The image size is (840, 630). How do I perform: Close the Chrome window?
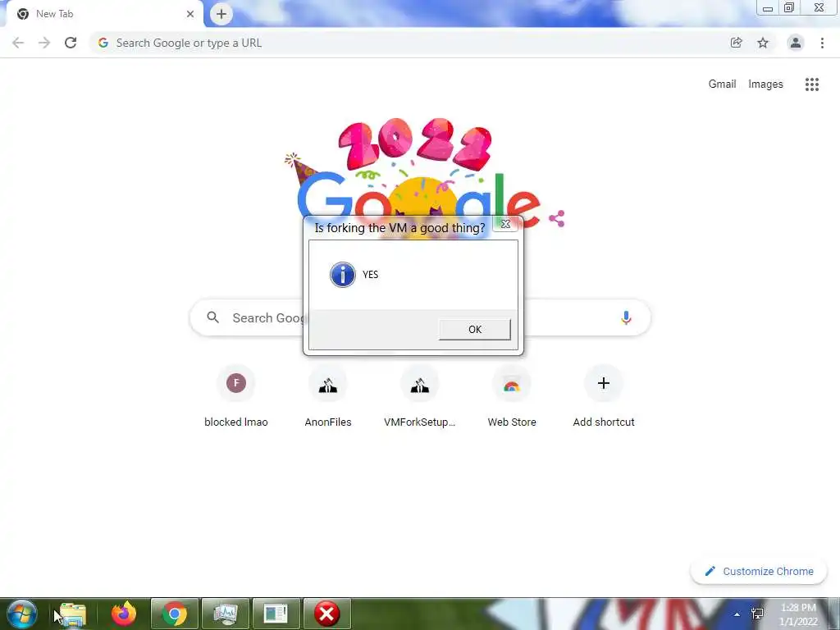coord(819,8)
